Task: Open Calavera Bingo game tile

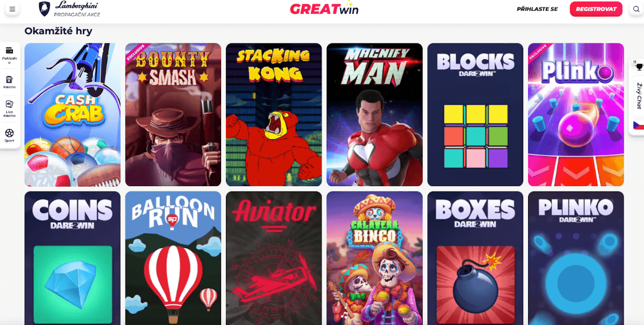Action: pos(375,258)
